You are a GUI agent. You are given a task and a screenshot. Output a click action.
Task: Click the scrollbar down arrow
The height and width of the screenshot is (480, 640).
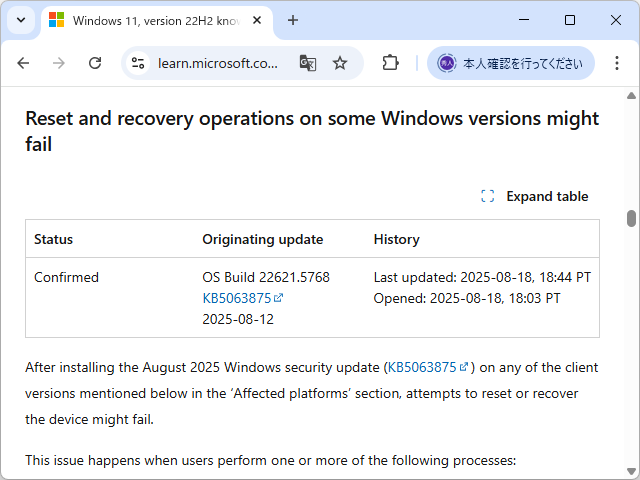coord(631,471)
